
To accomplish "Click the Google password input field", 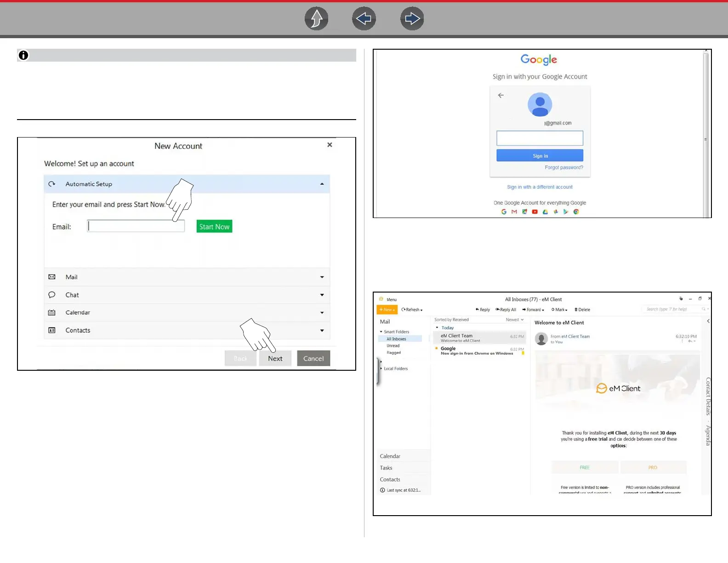I will pyautogui.click(x=540, y=138).
